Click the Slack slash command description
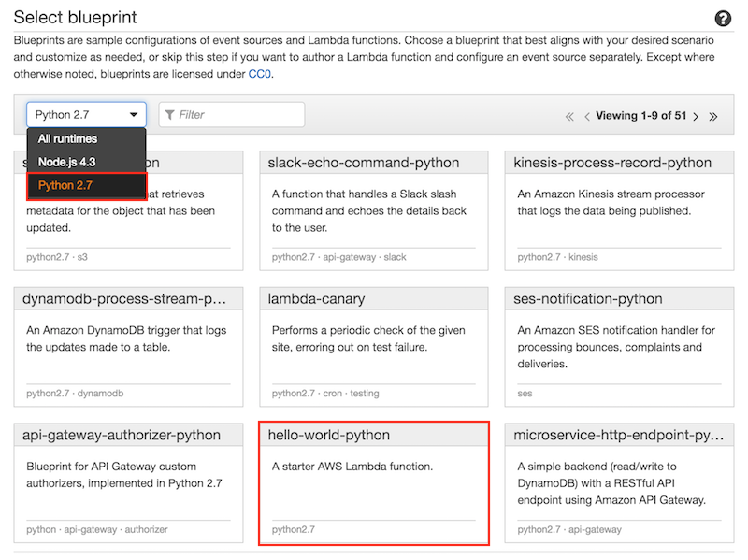Viewport: 748px width, 560px height. [x=368, y=211]
